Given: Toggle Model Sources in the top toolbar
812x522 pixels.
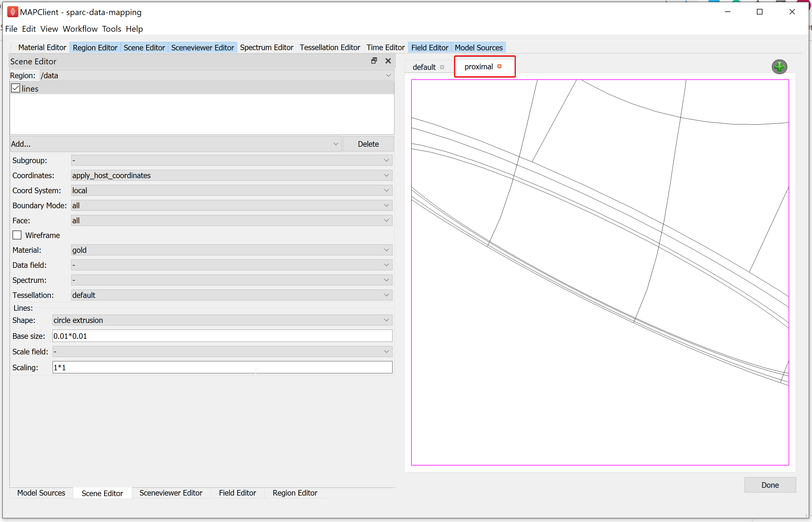Looking at the screenshot, I should pyautogui.click(x=478, y=47).
